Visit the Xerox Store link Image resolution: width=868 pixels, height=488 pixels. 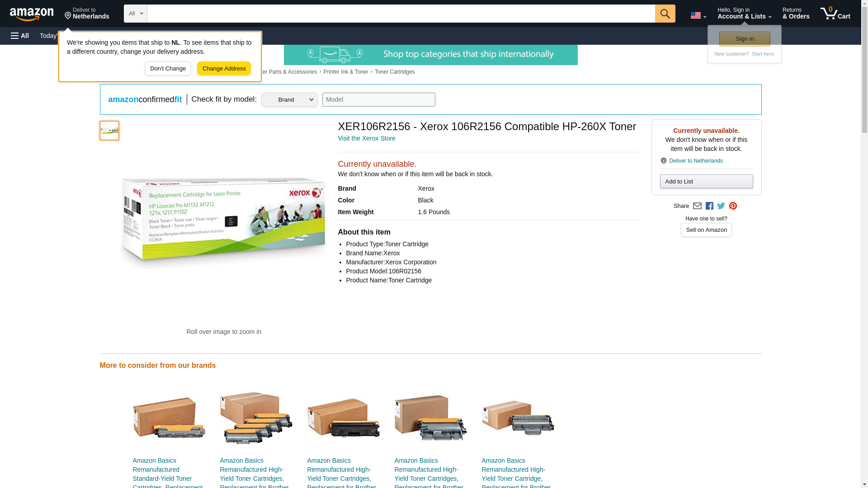pyautogui.click(x=366, y=138)
